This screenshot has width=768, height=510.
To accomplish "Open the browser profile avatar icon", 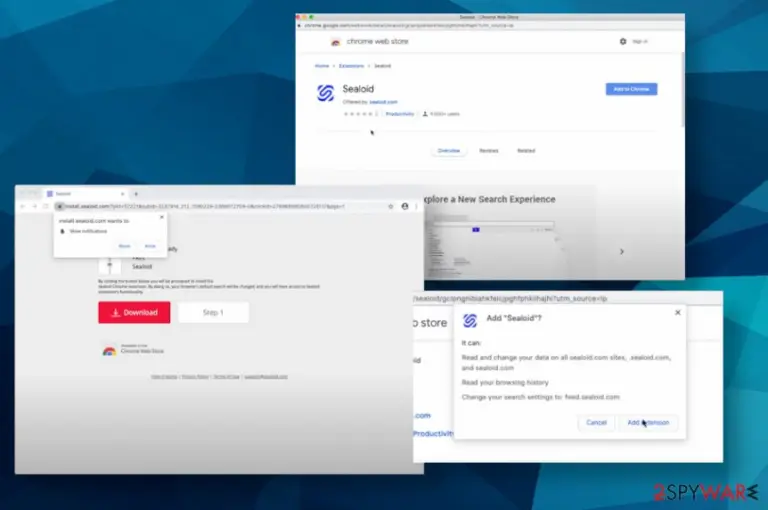I will pos(405,206).
